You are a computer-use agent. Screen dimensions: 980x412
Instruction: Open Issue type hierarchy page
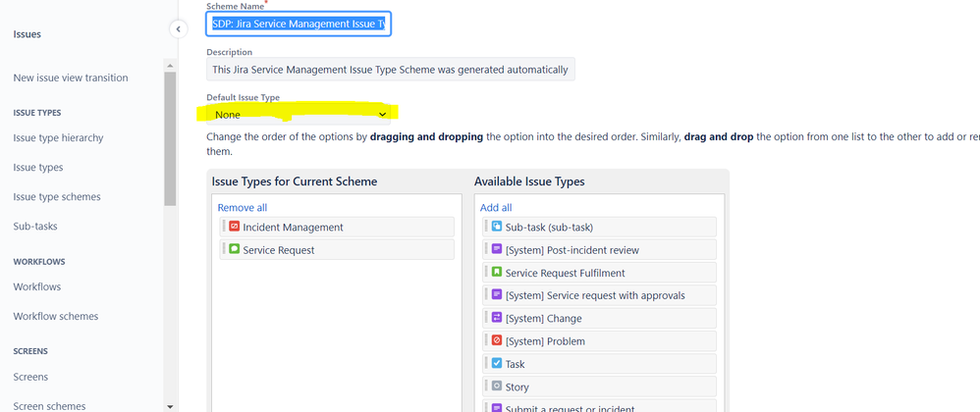[x=58, y=137]
